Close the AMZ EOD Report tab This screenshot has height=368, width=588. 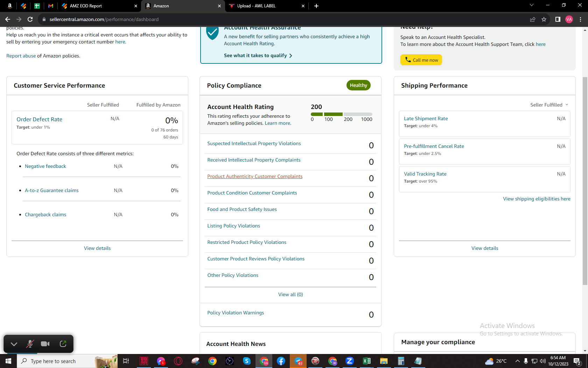click(136, 6)
